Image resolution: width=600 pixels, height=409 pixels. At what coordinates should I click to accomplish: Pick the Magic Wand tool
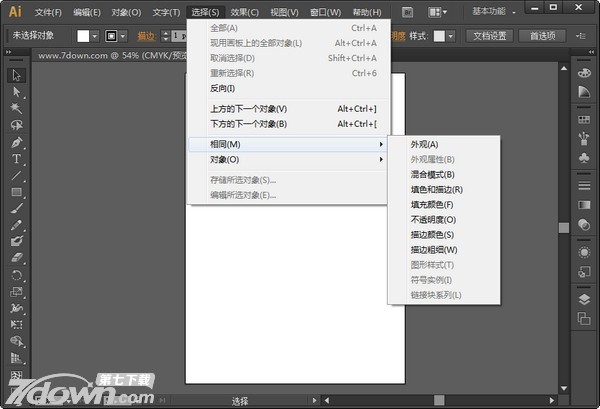[16, 108]
